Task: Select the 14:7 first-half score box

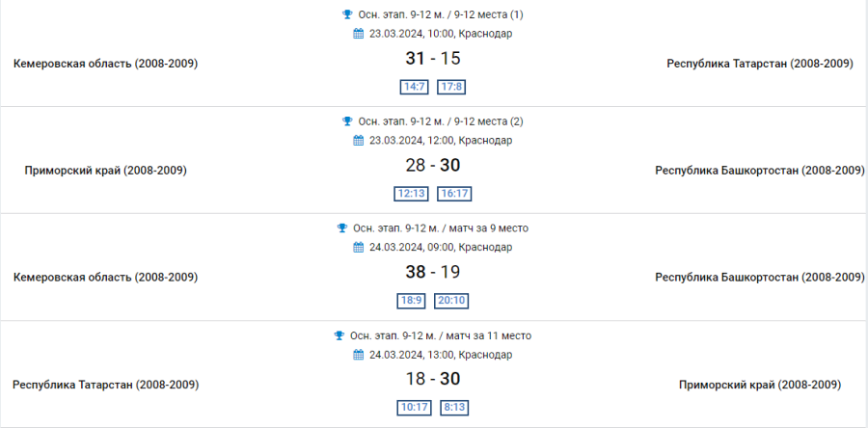Action: [x=415, y=87]
